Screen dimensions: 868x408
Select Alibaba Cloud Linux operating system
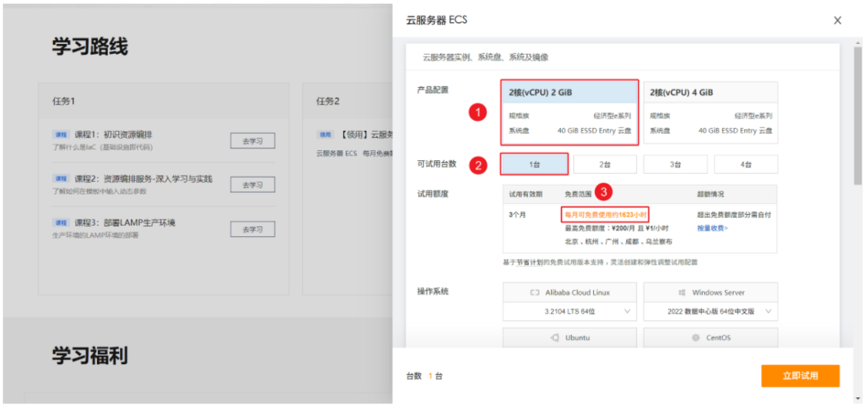569,293
